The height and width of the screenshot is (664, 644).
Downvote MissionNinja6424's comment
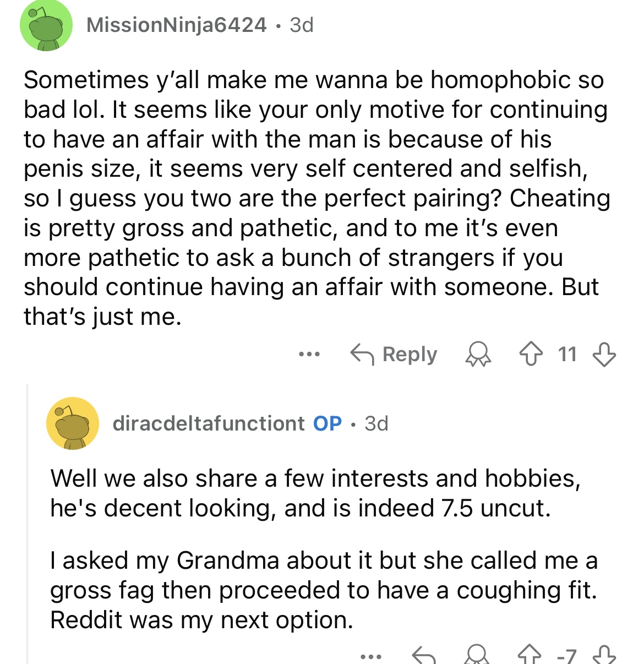coord(604,355)
